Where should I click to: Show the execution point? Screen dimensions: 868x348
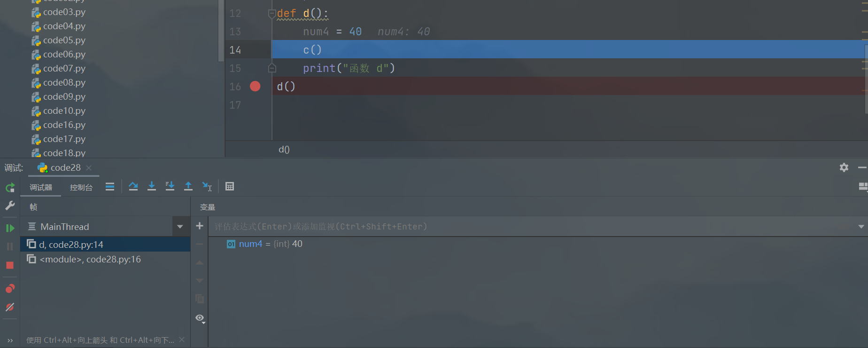(x=110, y=187)
